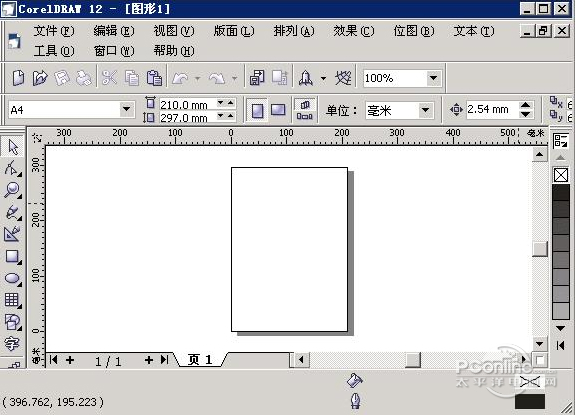
Task: Open the 文本(T) menu
Action: click(x=474, y=31)
